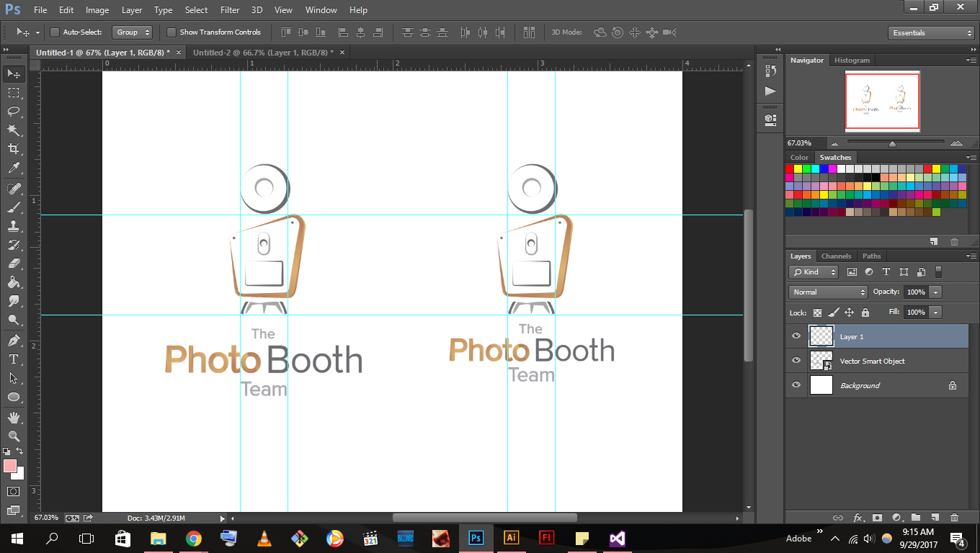Enable the Auto-Select checkbox
980x553 pixels.
[x=55, y=32]
